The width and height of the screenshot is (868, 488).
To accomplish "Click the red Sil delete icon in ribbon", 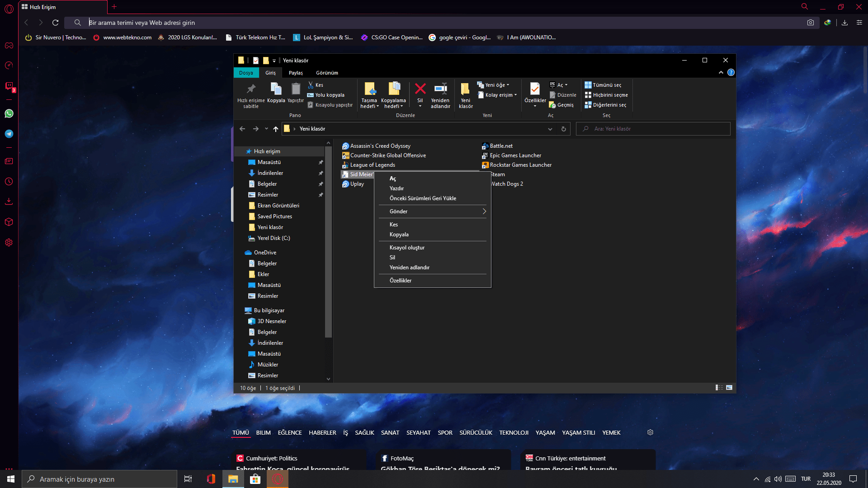I will tap(420, 89).
